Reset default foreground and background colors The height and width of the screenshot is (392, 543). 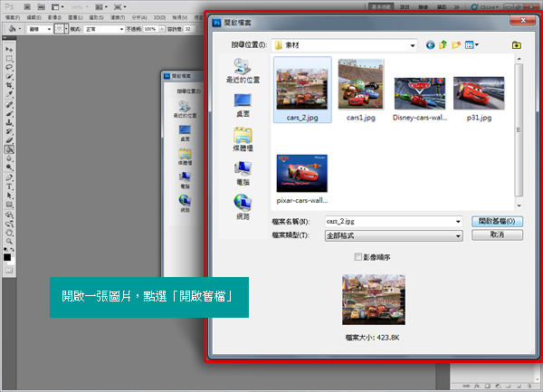point(5,249)
